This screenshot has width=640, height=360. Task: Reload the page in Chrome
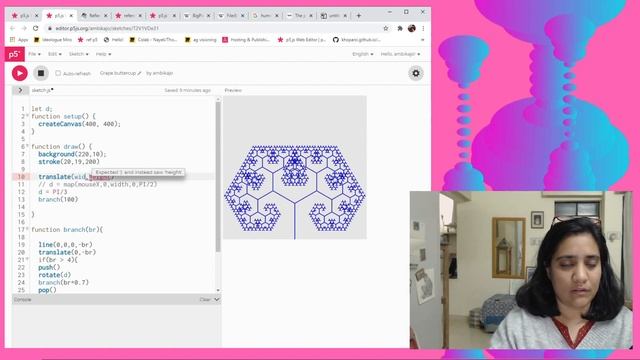[36, 28]
